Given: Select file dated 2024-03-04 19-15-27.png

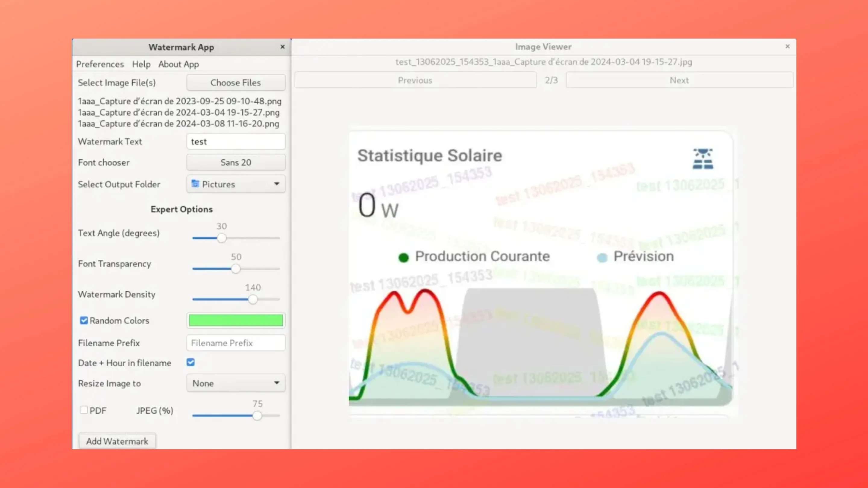Looking at the screenshot, I should coord(179,112).
